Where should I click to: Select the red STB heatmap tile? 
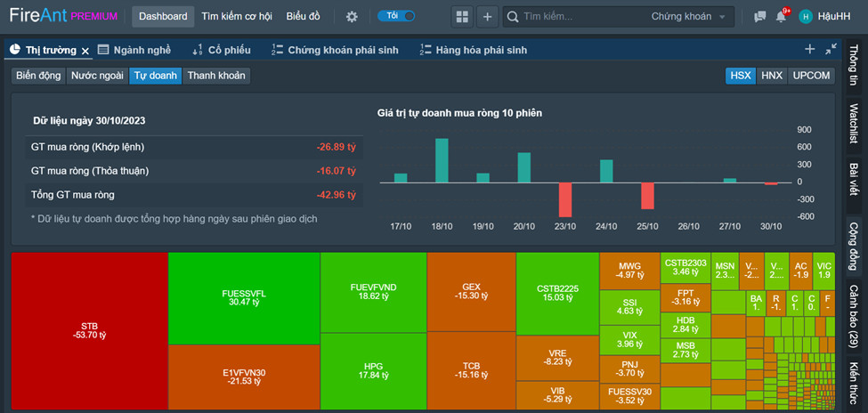90,331
